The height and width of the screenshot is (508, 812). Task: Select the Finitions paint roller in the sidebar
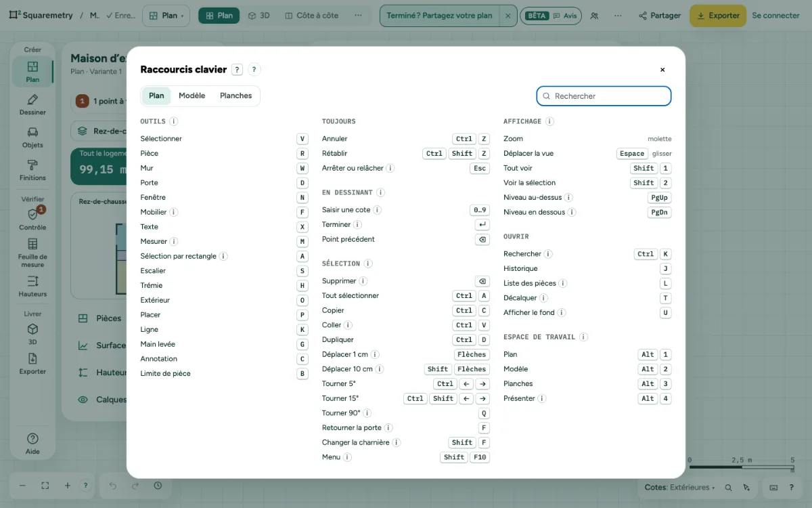pos(32,170)
